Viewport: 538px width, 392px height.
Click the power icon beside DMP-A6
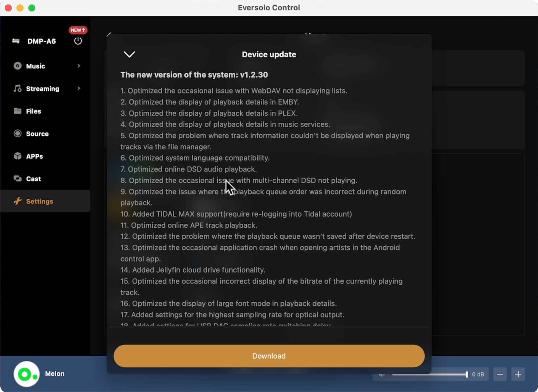coord(78,41)
